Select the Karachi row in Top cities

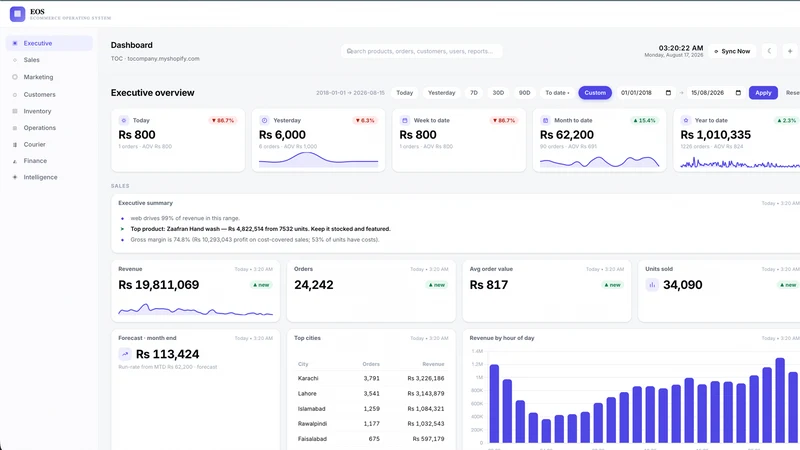(371, 379)
